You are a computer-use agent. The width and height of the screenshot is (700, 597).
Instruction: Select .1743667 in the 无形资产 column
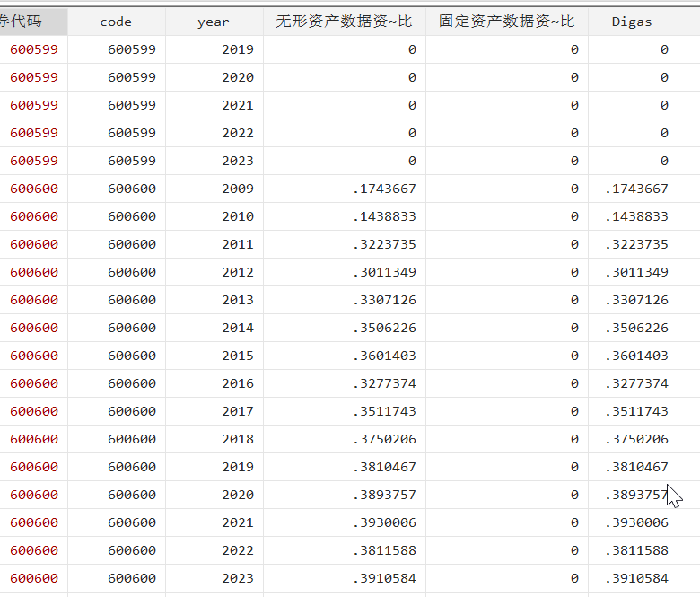(x=384, y=189)
